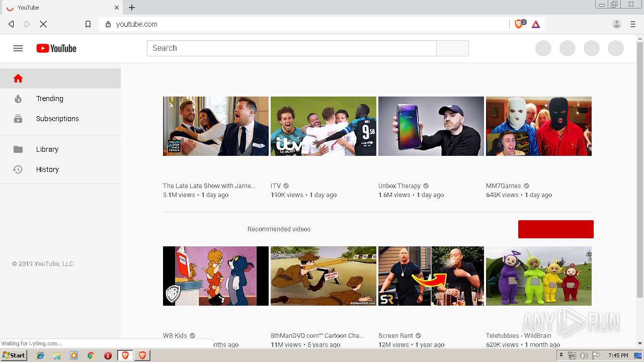Open the Brave browser main menu
The image size is (644, 362).
click(633, 24)
